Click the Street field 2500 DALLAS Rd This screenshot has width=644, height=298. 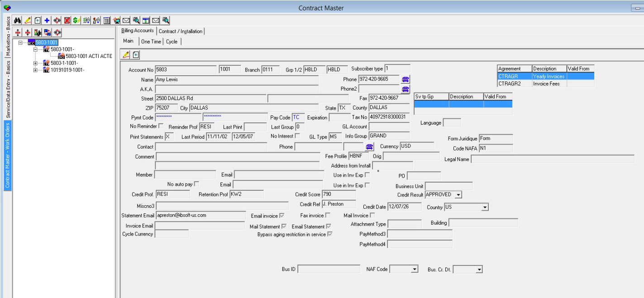[x=210, y=98]
